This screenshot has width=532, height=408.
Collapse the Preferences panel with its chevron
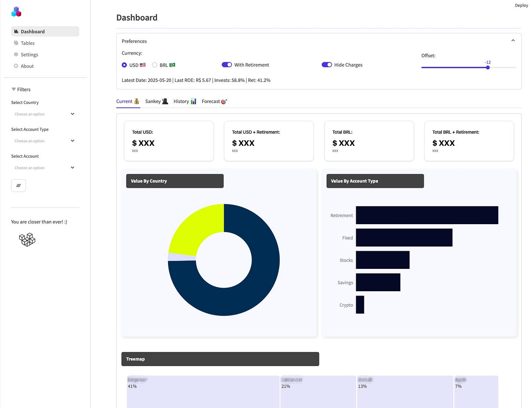click(x=513, y=40)
